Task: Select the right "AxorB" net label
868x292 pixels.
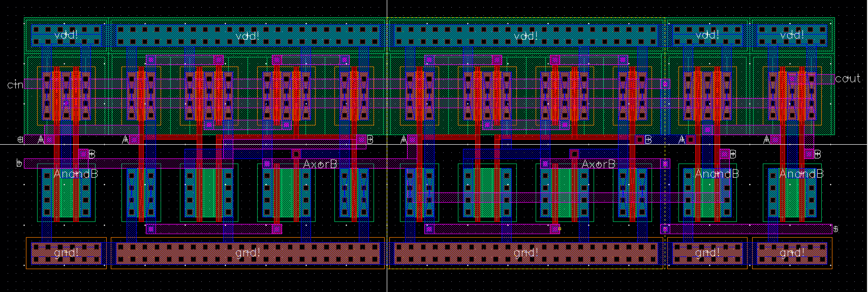Action: (599, 164)
